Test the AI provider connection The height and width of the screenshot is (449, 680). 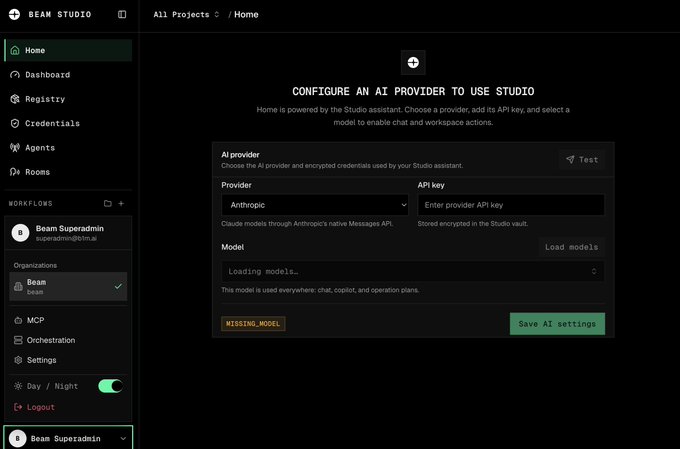[582, 160]
